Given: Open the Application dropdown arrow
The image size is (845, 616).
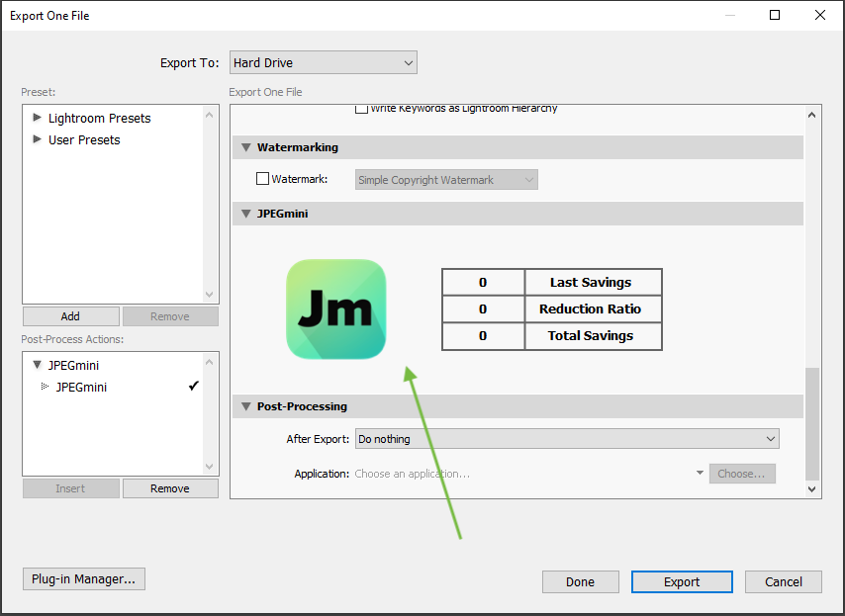Looking at the screenshot, I should 700,473.
